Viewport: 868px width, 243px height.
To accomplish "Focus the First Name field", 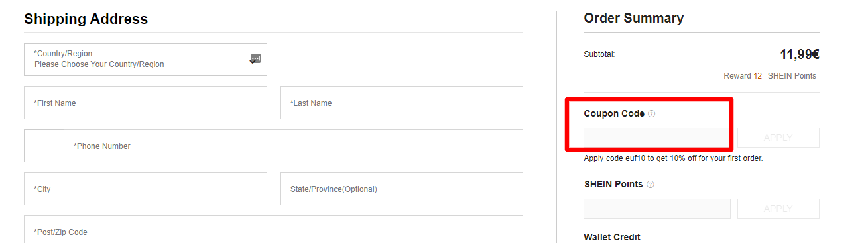I will [145, 103].
